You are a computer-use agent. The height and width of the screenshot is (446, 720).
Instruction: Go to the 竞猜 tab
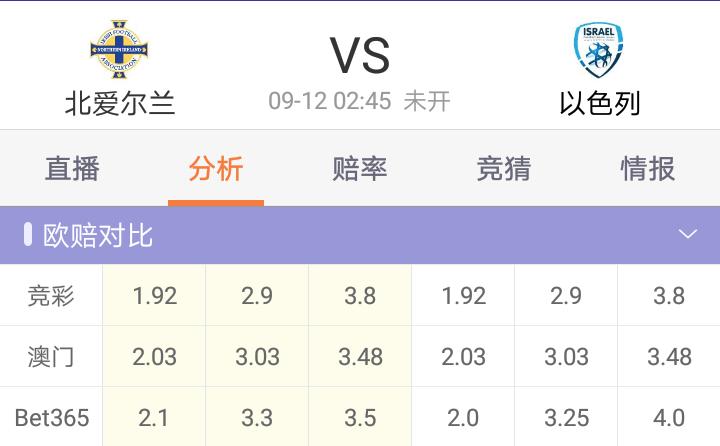coord(504,169)
